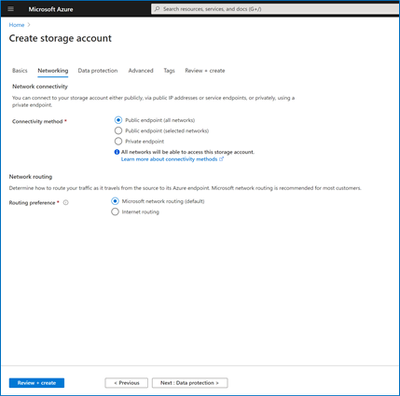400x396 pixels.
Task: Go to the Data protection tab
Action: point(98,71)
